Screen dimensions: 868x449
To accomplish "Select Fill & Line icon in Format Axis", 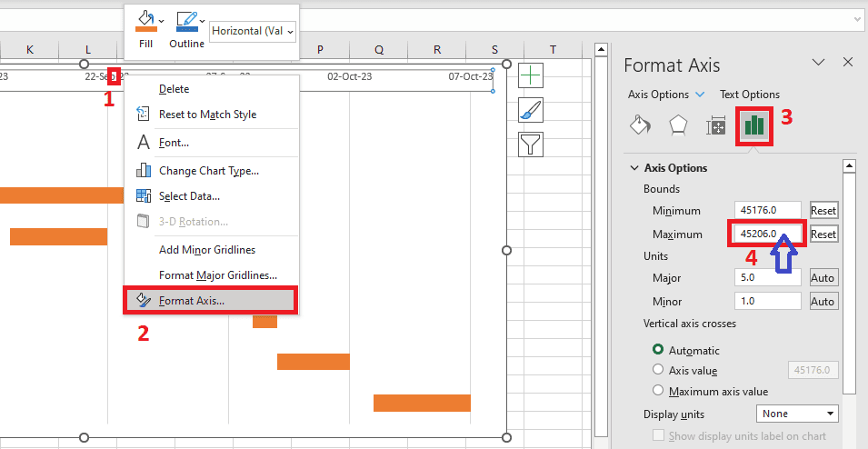I will (x=640, y=125).
